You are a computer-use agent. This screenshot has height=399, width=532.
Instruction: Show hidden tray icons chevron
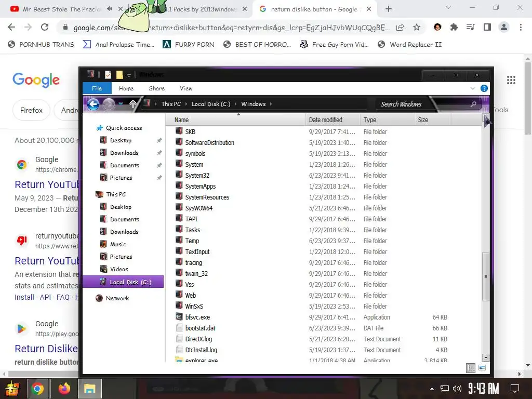[x=432, y=389]
